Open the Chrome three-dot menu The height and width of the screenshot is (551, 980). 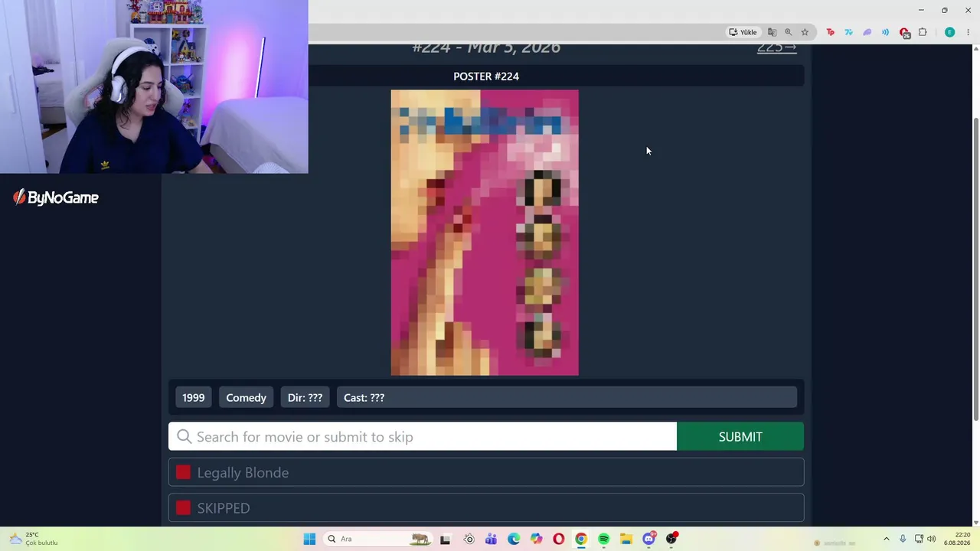pyautogui.click(x=968, y=32)
